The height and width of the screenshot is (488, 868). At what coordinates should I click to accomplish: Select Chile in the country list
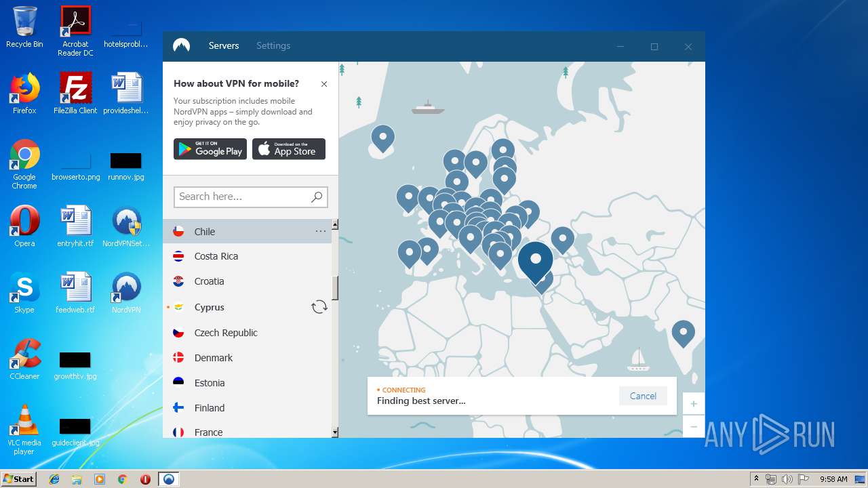[247, 231]
